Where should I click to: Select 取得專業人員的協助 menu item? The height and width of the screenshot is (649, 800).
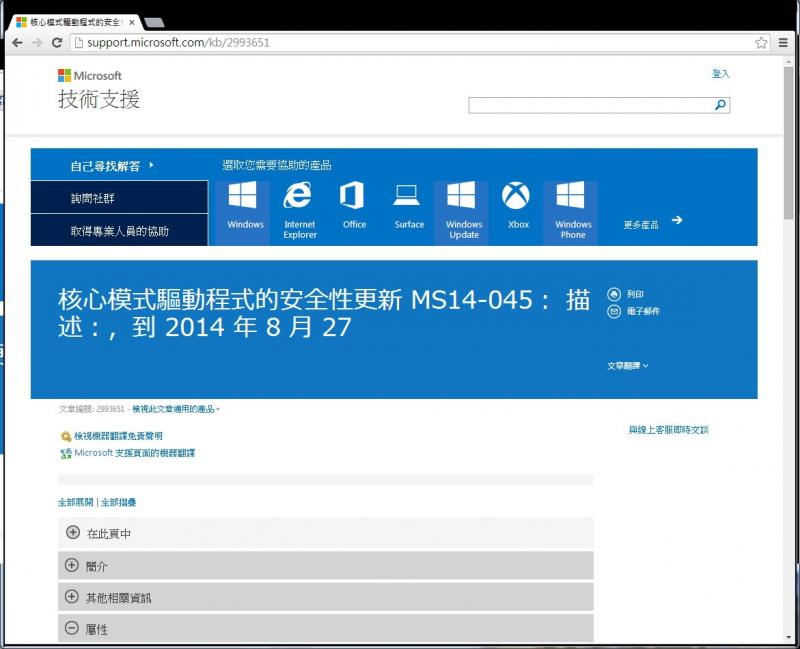pos(119,231)
